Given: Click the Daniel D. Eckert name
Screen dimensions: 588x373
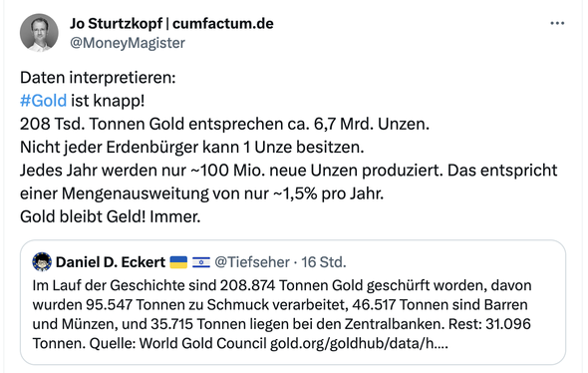Looking at the screenshot, I should point(111,262).
